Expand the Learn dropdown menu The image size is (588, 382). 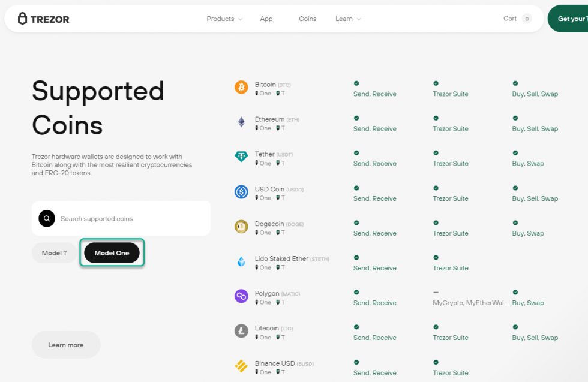pos(348,19)
